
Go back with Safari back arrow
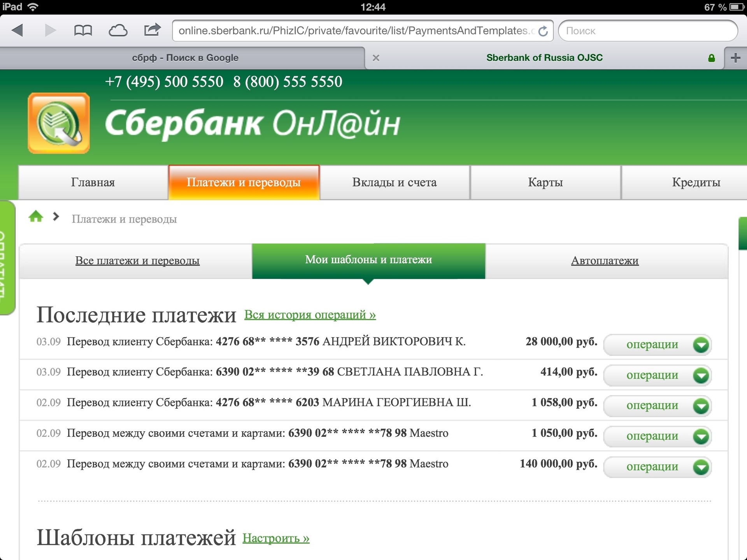coord(18,30)
